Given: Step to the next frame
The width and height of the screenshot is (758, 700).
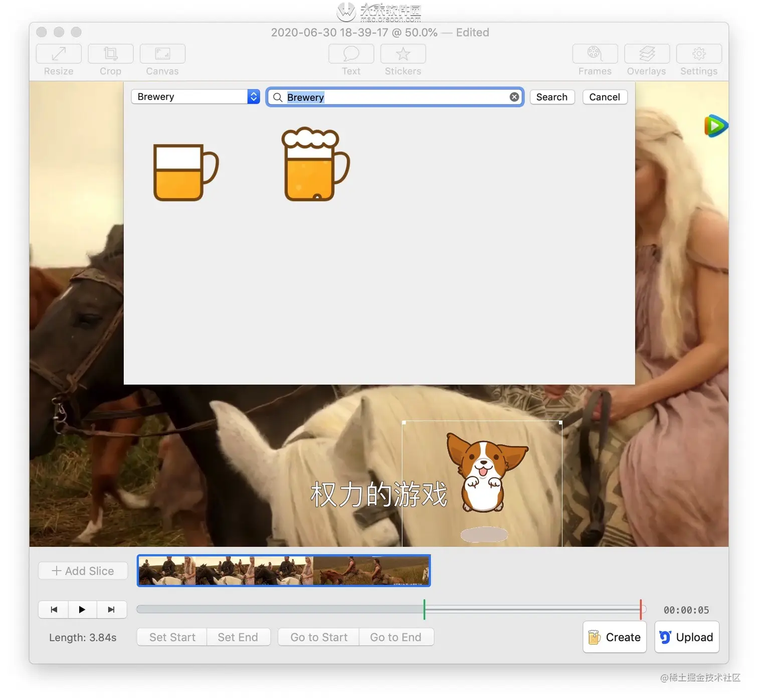Looking at the screenshot, I should [x=111, y=610].
